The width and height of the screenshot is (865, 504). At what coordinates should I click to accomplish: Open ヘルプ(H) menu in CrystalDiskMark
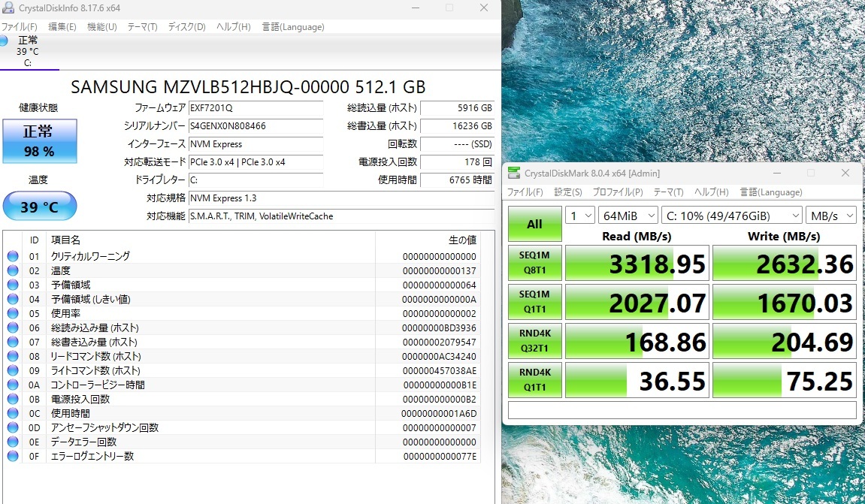point(711,192)
